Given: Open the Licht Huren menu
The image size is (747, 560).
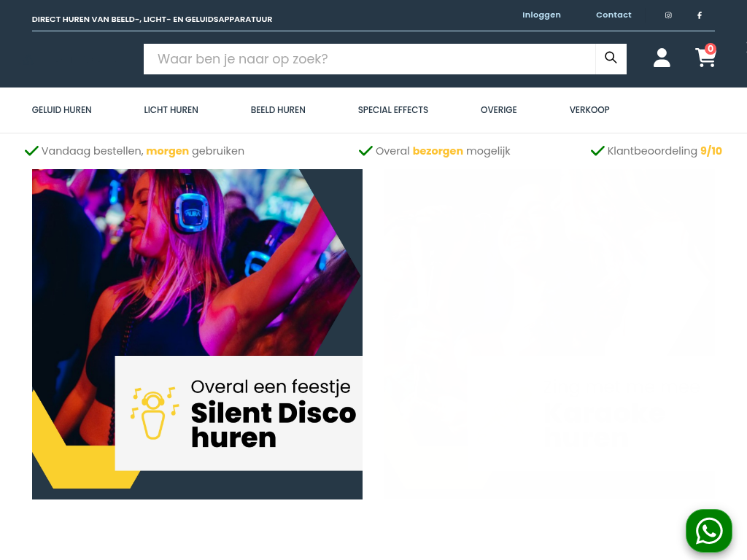Looking at the screenshot, I should pyautogui.click(x=171, y=110).
